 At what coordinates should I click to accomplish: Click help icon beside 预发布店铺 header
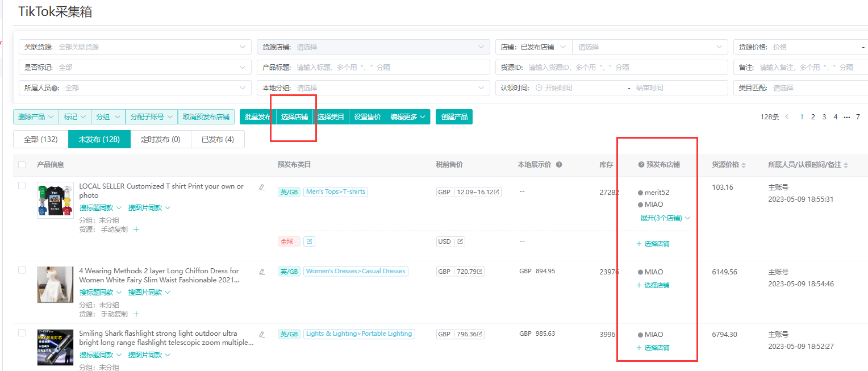[x=641, y=165]
